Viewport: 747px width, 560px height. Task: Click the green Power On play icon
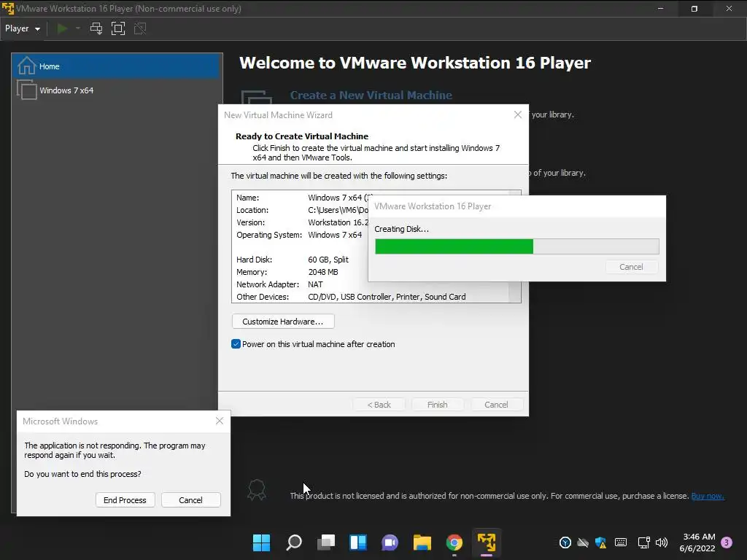tap(62, 28)
